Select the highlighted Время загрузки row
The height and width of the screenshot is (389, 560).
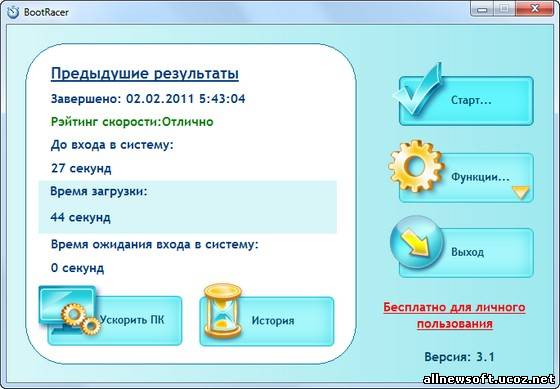(188, 207)
